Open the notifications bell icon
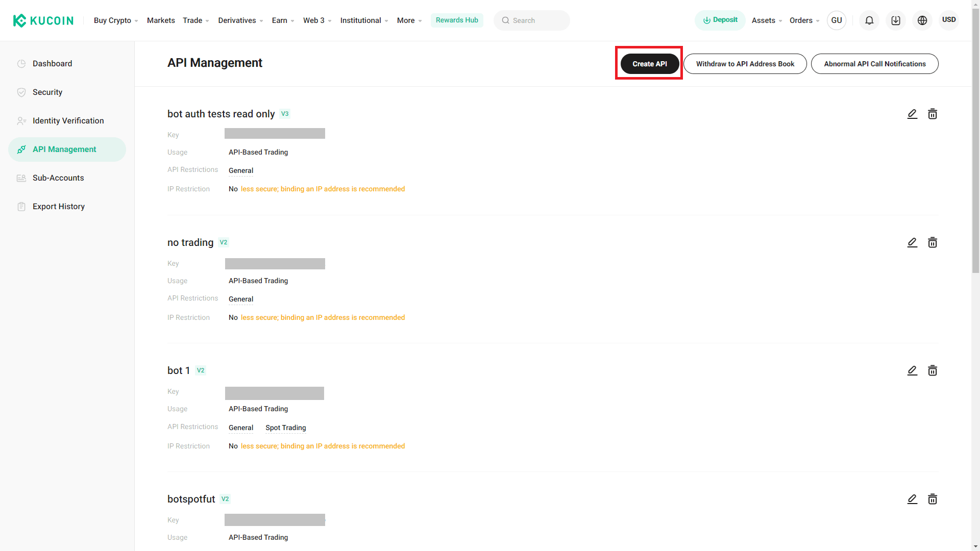 pos(869,20)
